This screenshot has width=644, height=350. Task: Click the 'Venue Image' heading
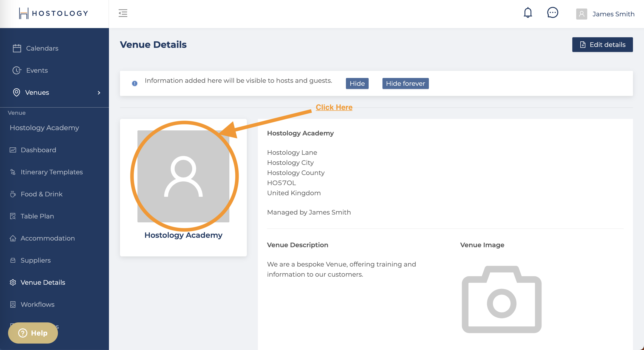[x=482, y=245]
